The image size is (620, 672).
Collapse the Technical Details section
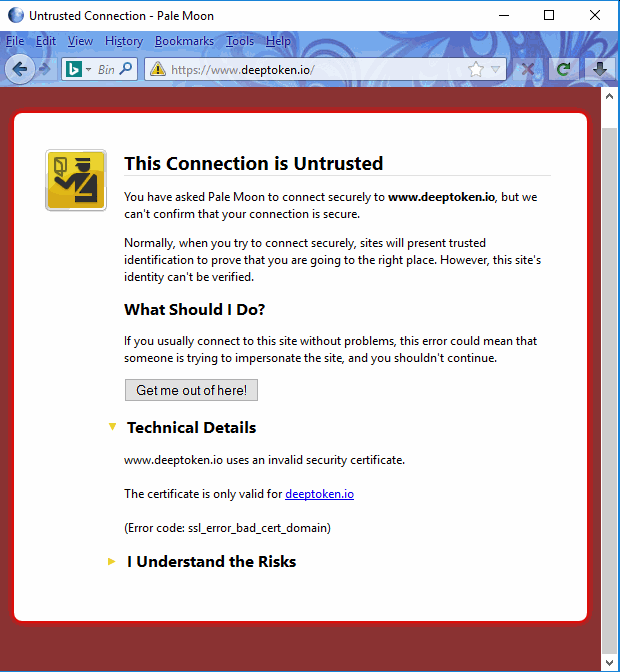coord(113,427)
